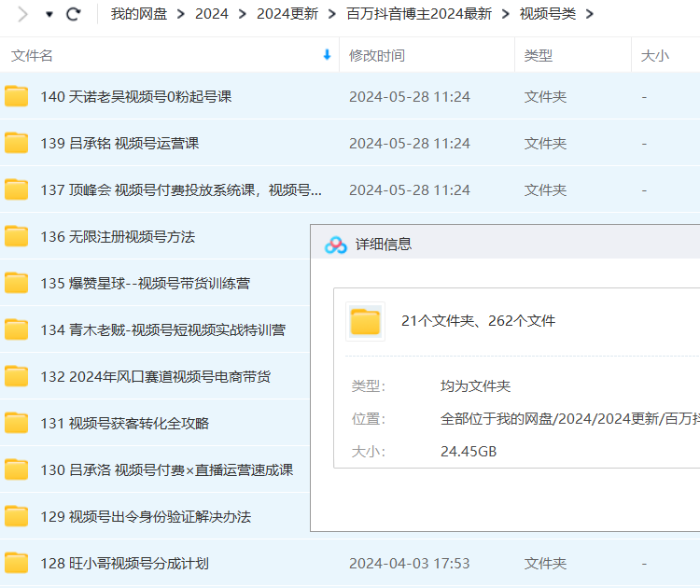Select 137 顶峰会 视频号付费投放系统课 folder icon

[17, 189]
